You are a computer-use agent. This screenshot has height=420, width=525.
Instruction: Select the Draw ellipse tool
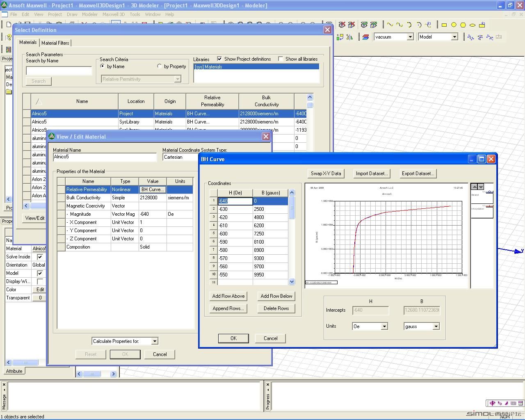(472, 25)
